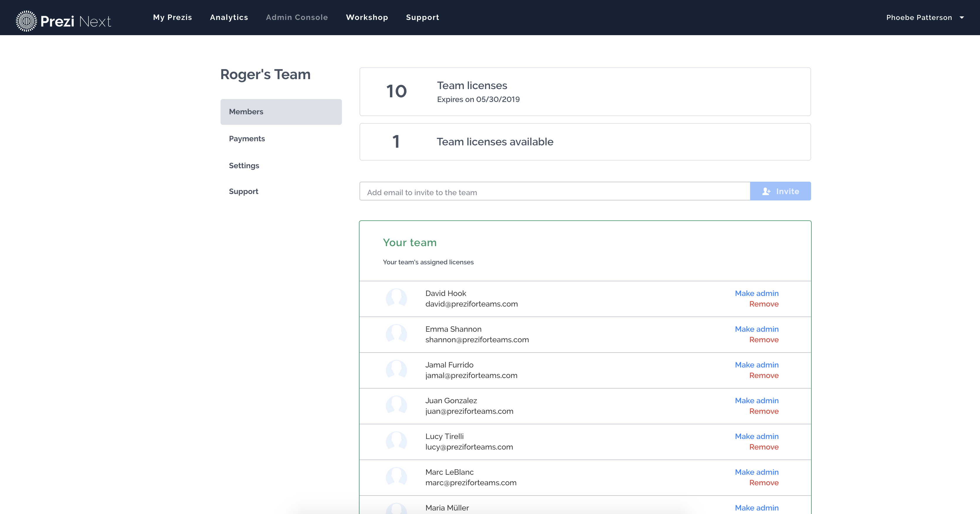Select the Payments sidebar tab
The image size is (980, 514).
(247, 139)
